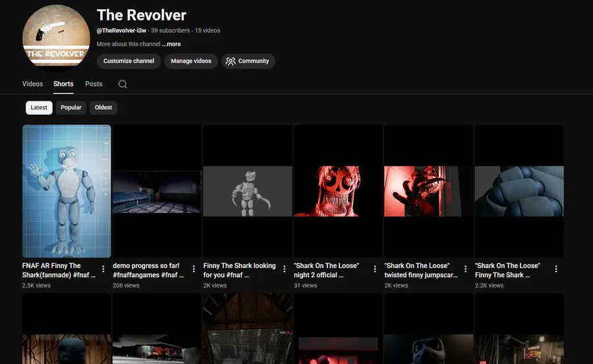Click the 206 views text
The image size is (593, 364).
point(126,286)
